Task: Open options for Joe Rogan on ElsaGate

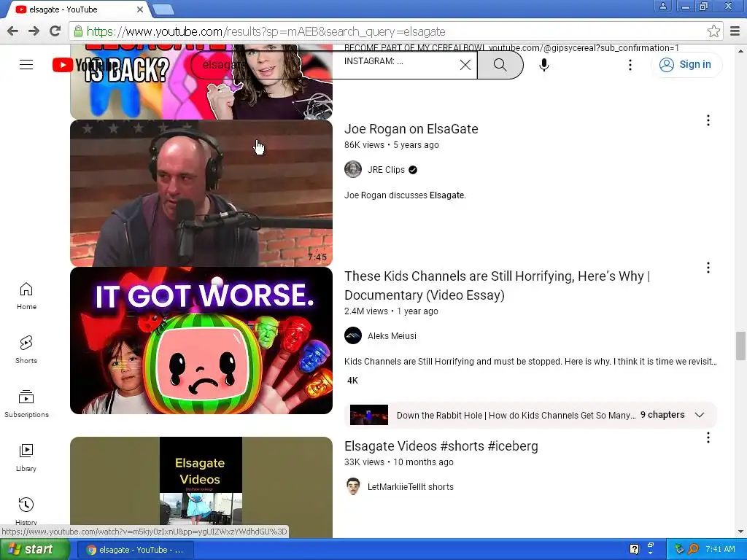Action: pos(708,120)
